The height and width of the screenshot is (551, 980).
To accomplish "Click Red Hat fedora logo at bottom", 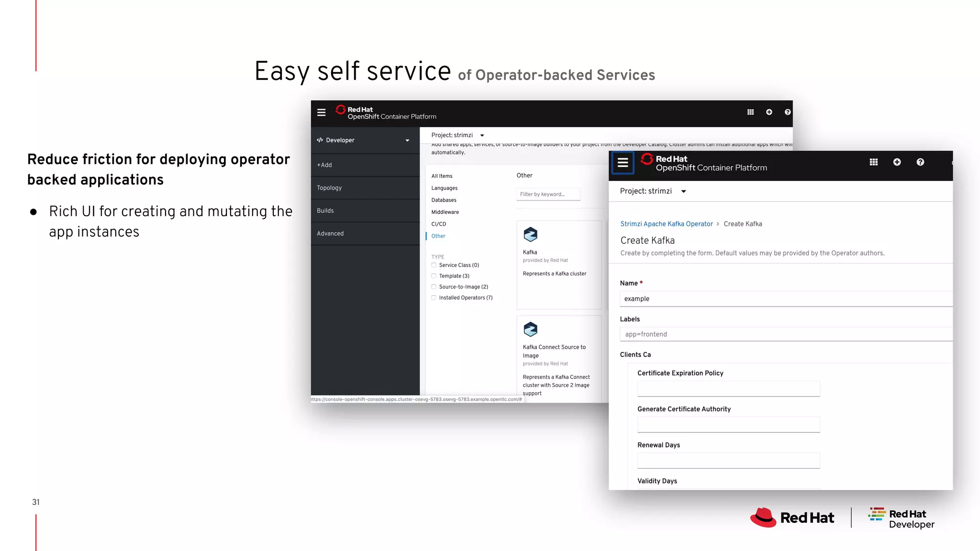I will click(x=792, y=518).
